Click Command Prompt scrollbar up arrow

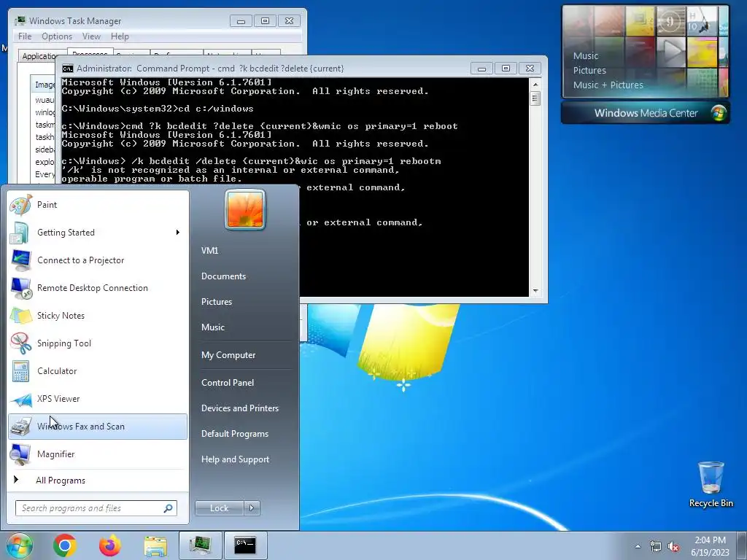click(x=535, y=85)
